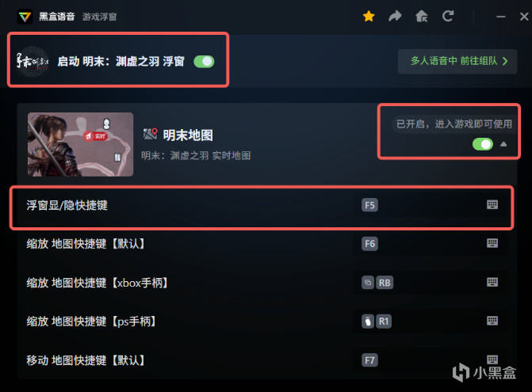The height and width of the screenshot is (392, 532).
Task: Collapse 明末地图 settings with the up arrow
Action: (x=503, y=144)
